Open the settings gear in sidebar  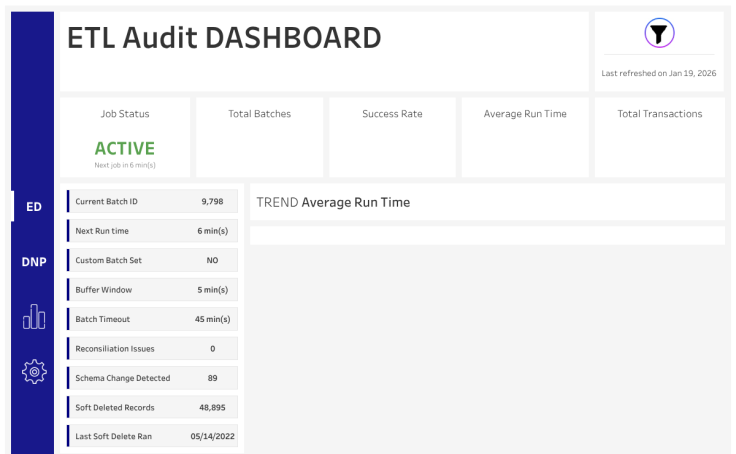tap(34, 371)
